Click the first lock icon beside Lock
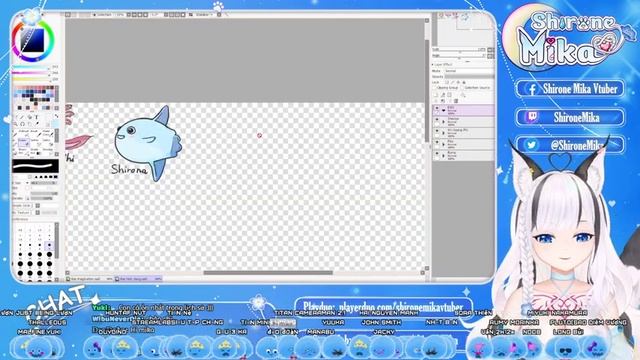The image size is (640, 360). 447,82
